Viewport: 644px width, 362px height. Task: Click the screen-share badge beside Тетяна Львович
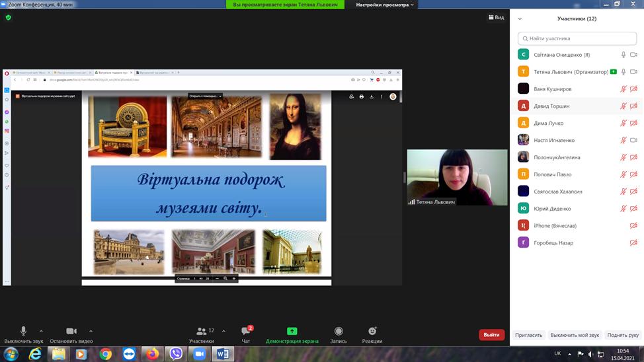[614, 72]
